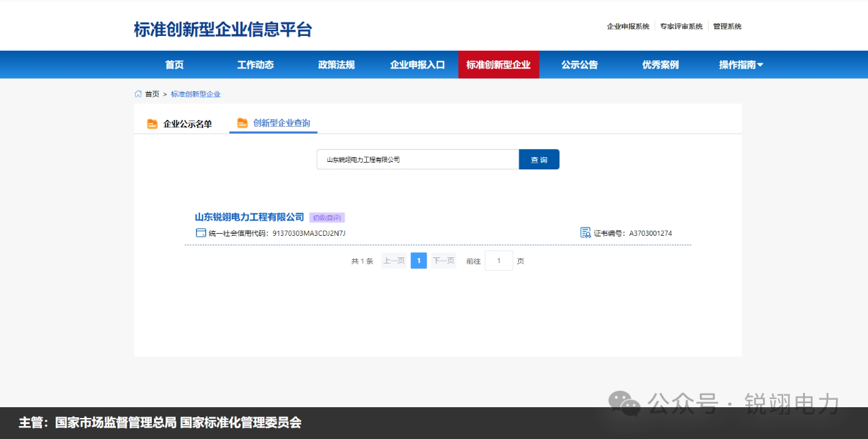Open the 管理系统 link
Image resolution: width=868 pixels, height=439 pixels.
727,26
